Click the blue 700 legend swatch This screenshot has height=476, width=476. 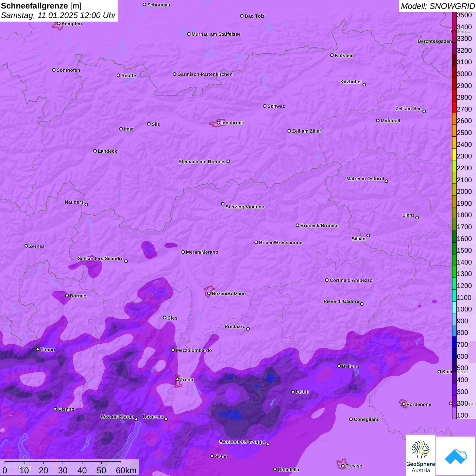(454, 342)
